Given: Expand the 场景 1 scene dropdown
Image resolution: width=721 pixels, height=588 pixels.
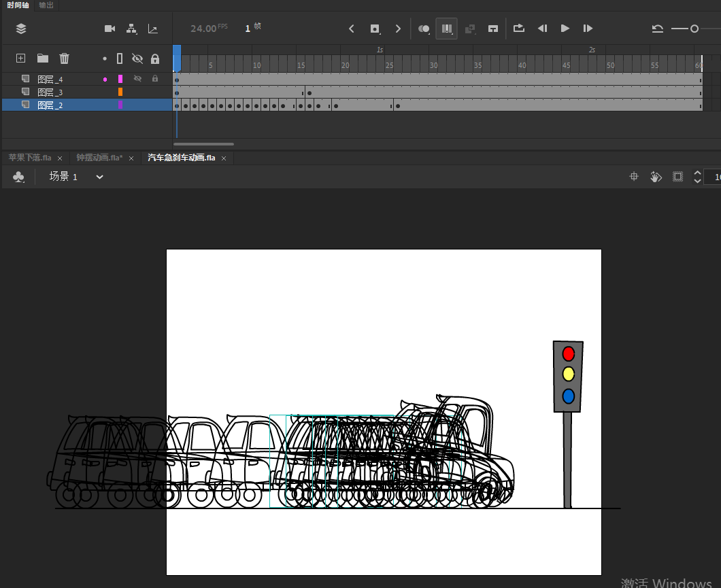Looking at the screenshot, I should coord(100,177).
